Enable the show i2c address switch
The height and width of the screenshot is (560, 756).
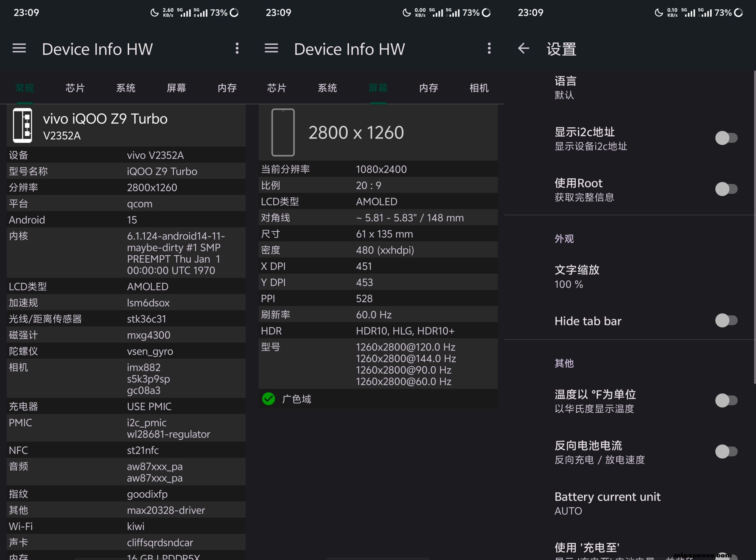tap(726, 138)
